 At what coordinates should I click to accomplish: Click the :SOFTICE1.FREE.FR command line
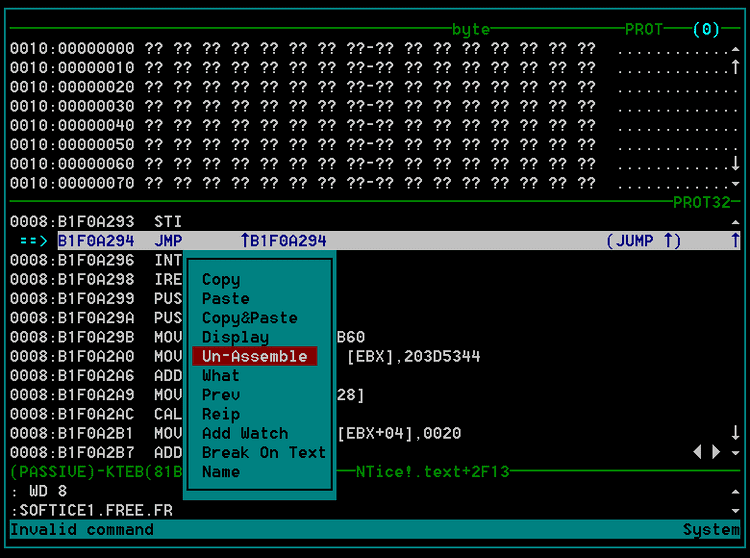tap(91, 511)
